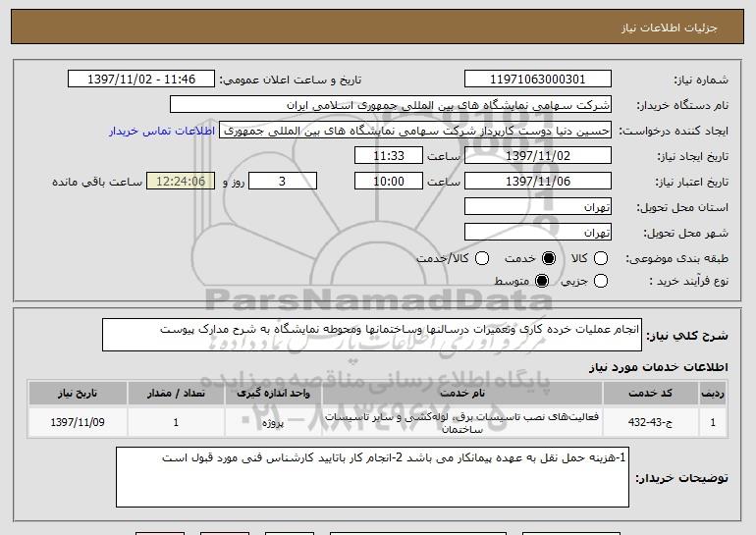The width and height of the screenshot is (756, 535).
Task: Click the ساعت باقی مانده label
Action: coord(97,182)
